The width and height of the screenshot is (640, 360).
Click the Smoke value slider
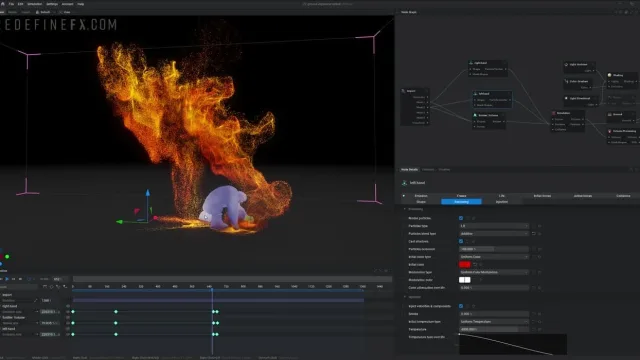pos(494,314)
